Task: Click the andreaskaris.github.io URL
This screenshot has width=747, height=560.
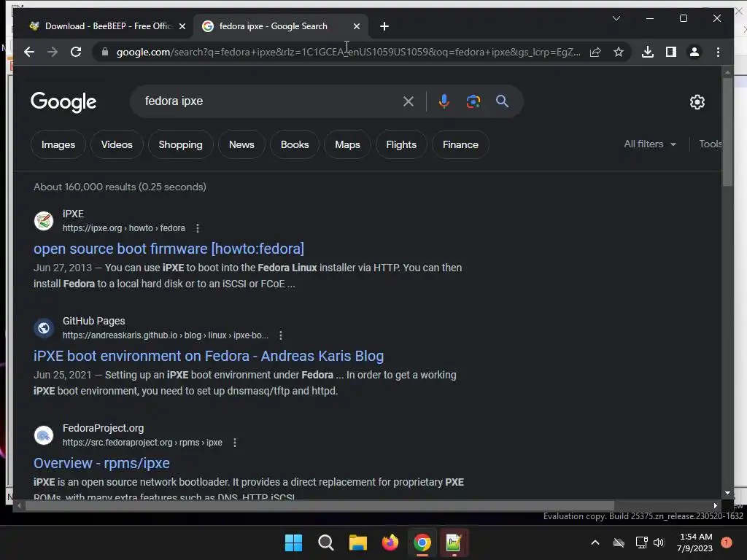Action: tap(166, 335)
